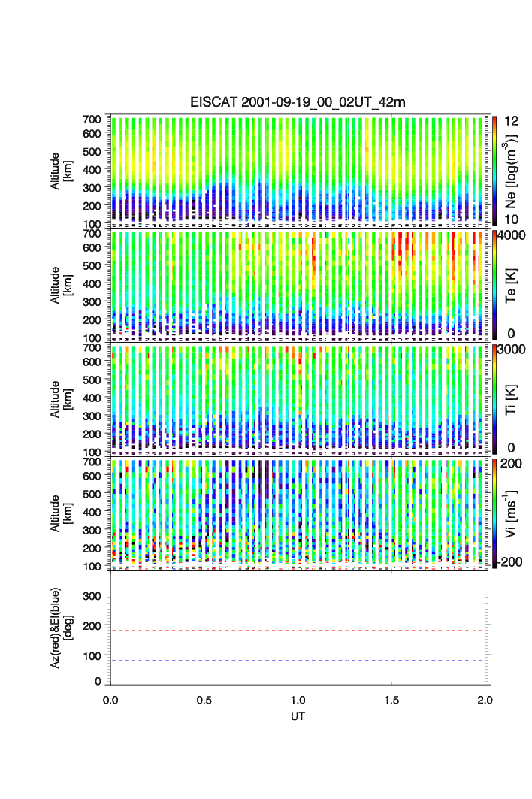Click the Vi ion velocity color bar
This screenshot has width=532, height=799.
point(494,513)
